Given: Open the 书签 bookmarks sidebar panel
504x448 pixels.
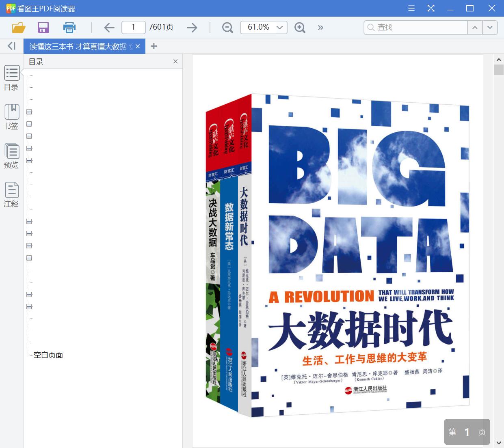Looking at the screenshot, I should [11, 117].
